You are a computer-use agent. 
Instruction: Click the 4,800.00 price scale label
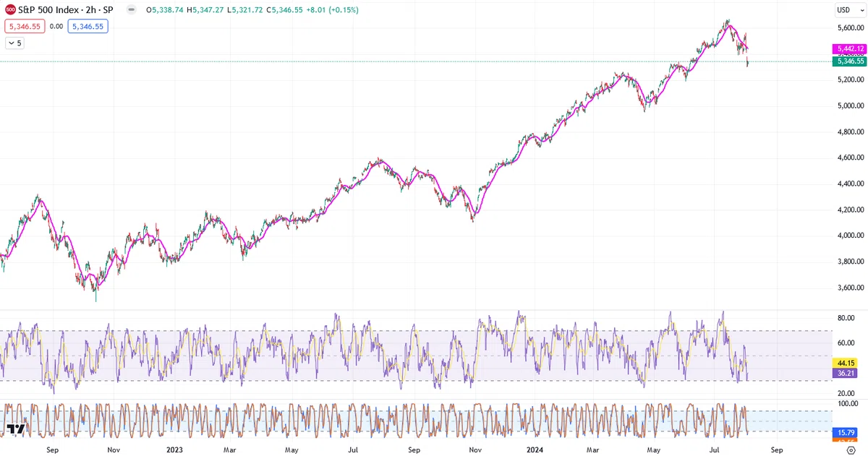pos(851,132)
